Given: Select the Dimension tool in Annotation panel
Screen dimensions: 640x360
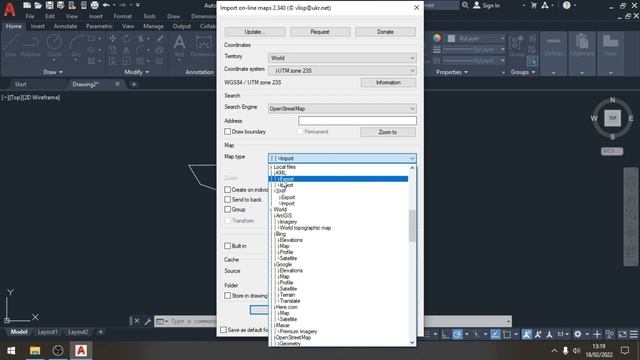Looking at the screenshot, I should click(203, 45).
